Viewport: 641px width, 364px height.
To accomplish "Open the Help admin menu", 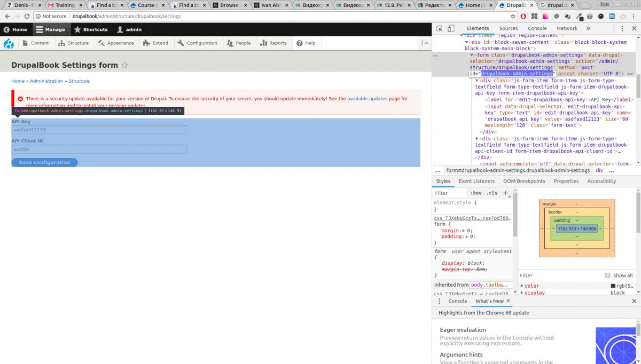I will pyautogui.click(x=306, y=43).
